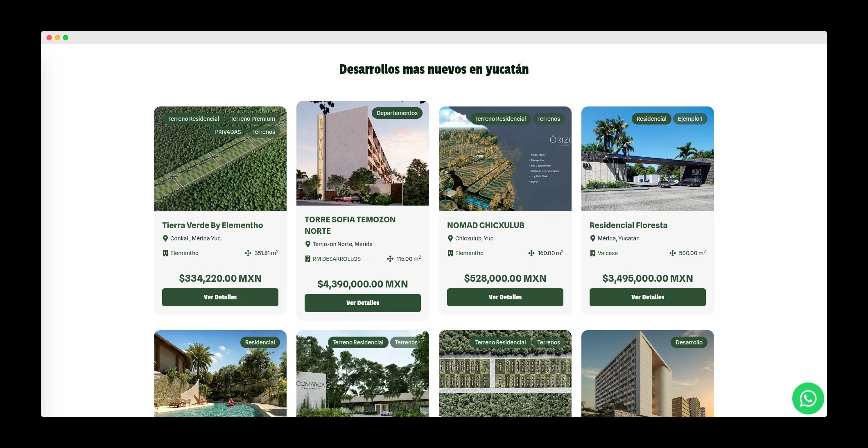This screenshot has height=448, width=868.
Task: Select the Desarrollo tag on the bottom-right tower card
Action: (x=689, y=342)
